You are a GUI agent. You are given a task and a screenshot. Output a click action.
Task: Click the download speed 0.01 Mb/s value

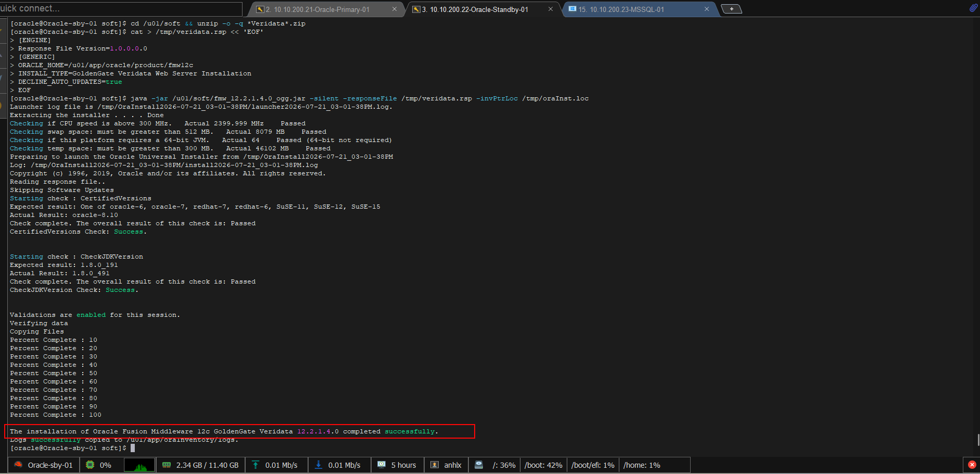345,465
